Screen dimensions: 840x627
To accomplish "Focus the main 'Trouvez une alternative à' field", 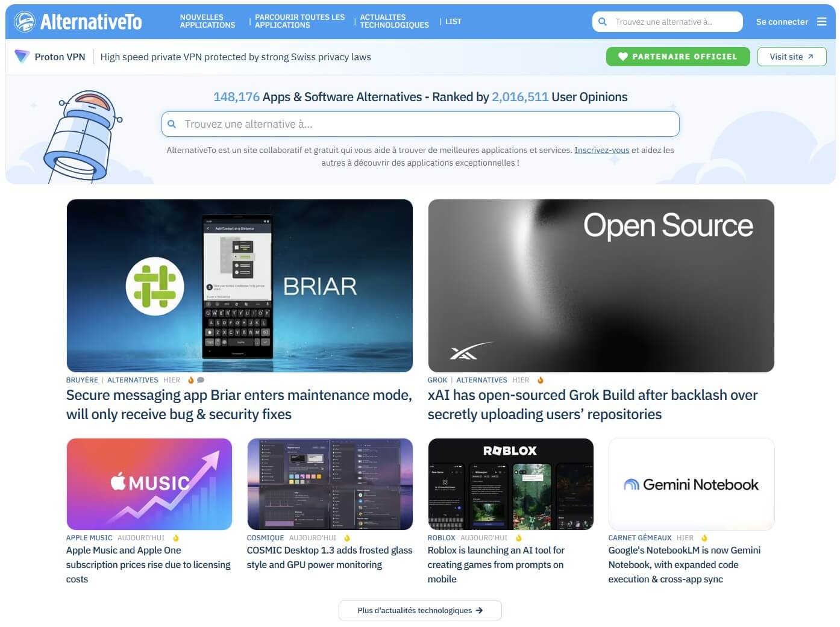I will pos(420,124).
